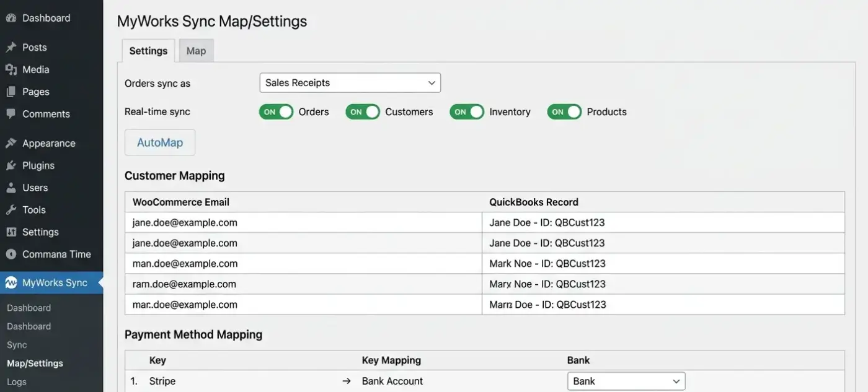The image size is (868, 392).
Task: Click the QuickBooks Record column header
Action: [534, 203]
